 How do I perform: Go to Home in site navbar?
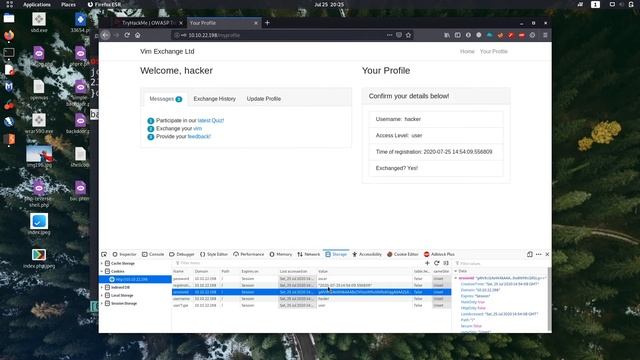tap(467, 51)
